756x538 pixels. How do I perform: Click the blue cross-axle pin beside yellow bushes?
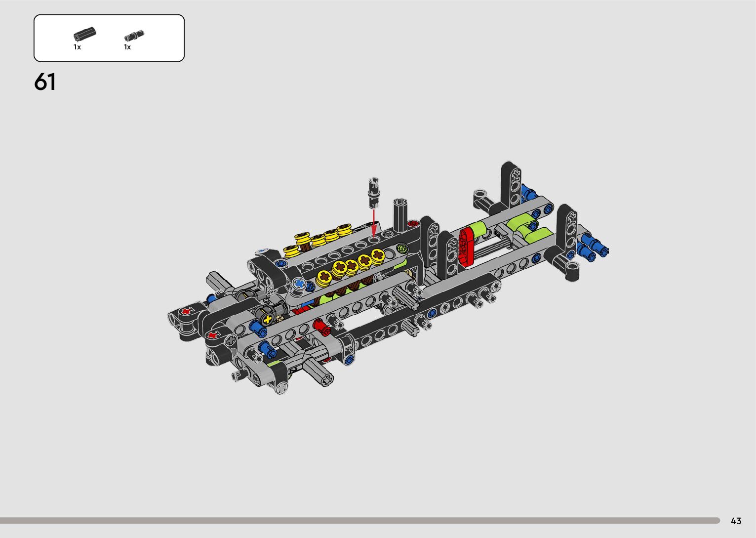pos(299,284)
